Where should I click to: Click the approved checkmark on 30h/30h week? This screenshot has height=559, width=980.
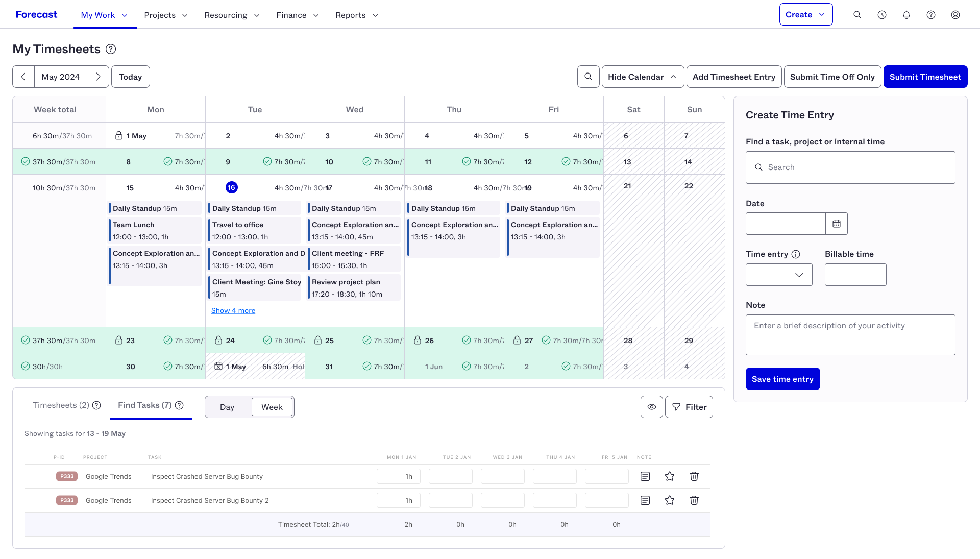click(x=26, y=367)
